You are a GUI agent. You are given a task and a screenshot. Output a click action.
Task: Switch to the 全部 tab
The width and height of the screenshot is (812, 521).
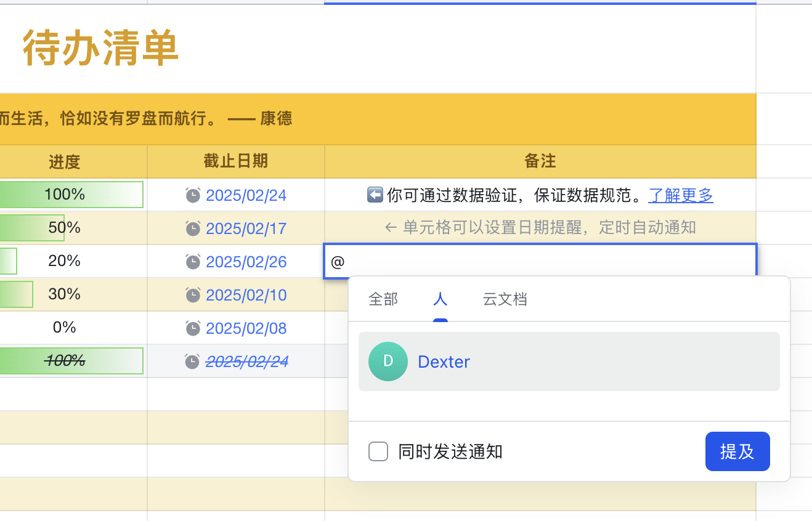coord(383,300)
